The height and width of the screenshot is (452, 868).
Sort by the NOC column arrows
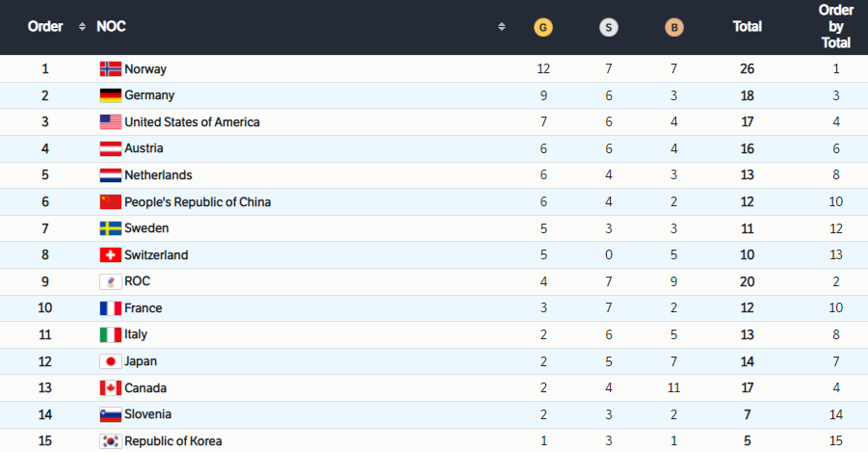(x=502, y=27)
